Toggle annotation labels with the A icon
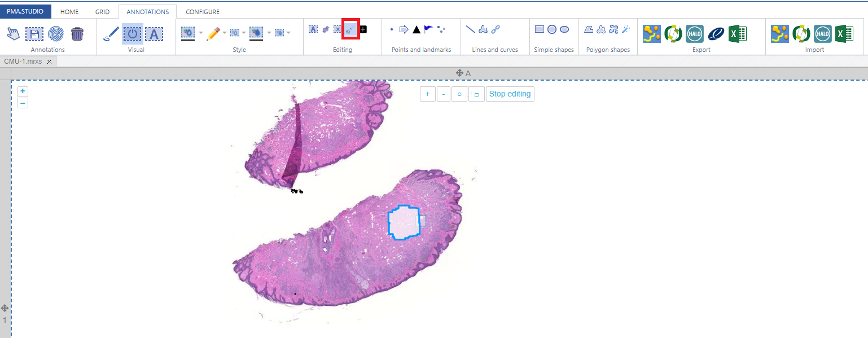Viewport: 868px width, 338px height. coord(154,34)
